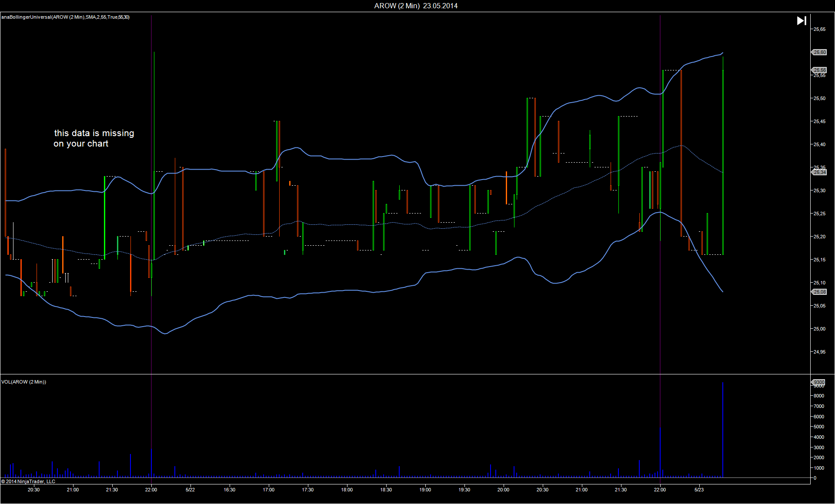
Task: Click the 25,00 price axis label
Action: pos(819,329)
